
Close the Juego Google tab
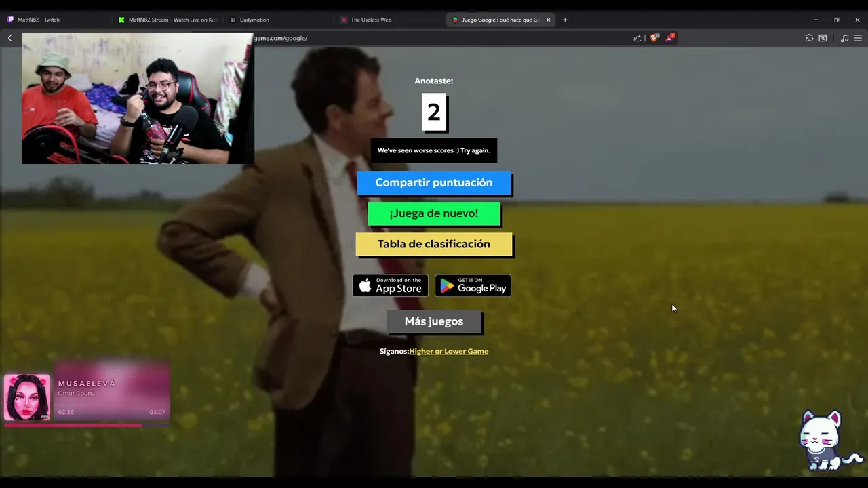pyautogui.click(x=549, y=20)
